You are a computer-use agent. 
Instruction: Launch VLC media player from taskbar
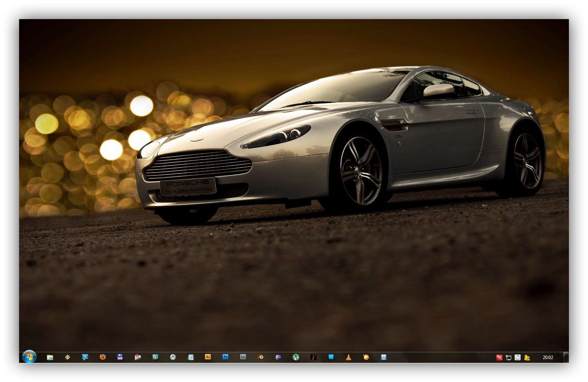point(349,357)
